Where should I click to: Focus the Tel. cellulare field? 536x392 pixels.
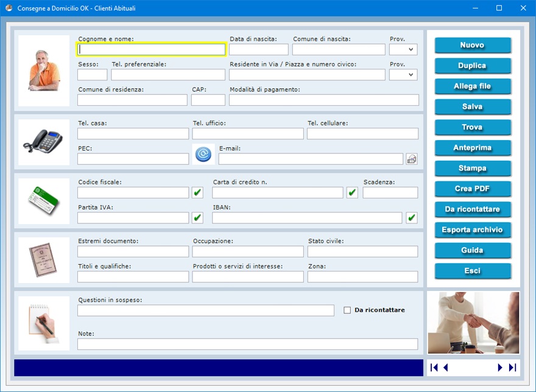click(x=362, y=134)
